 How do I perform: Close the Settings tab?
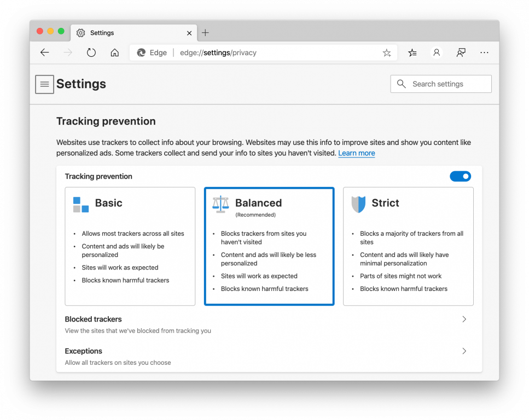(x=189, y=33)
